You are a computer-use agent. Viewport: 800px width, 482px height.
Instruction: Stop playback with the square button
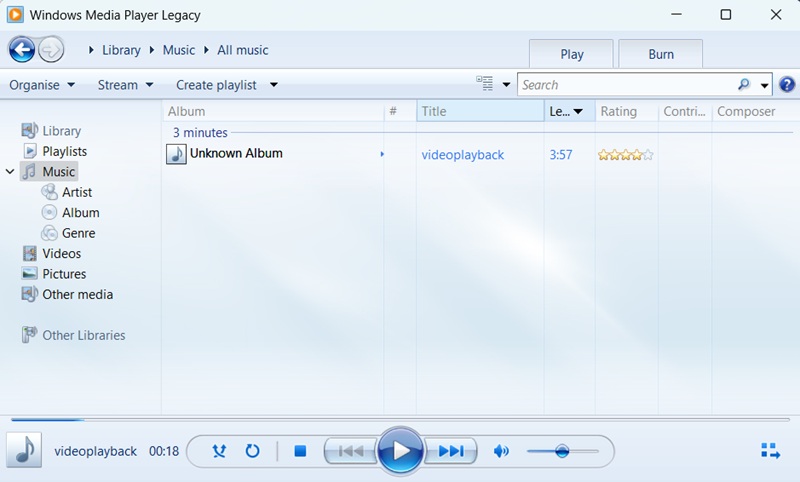click(300, 451)
